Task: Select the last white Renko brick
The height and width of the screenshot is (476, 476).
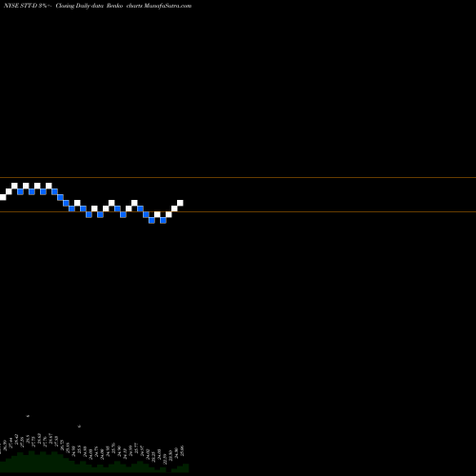Action: click(180, 203)
